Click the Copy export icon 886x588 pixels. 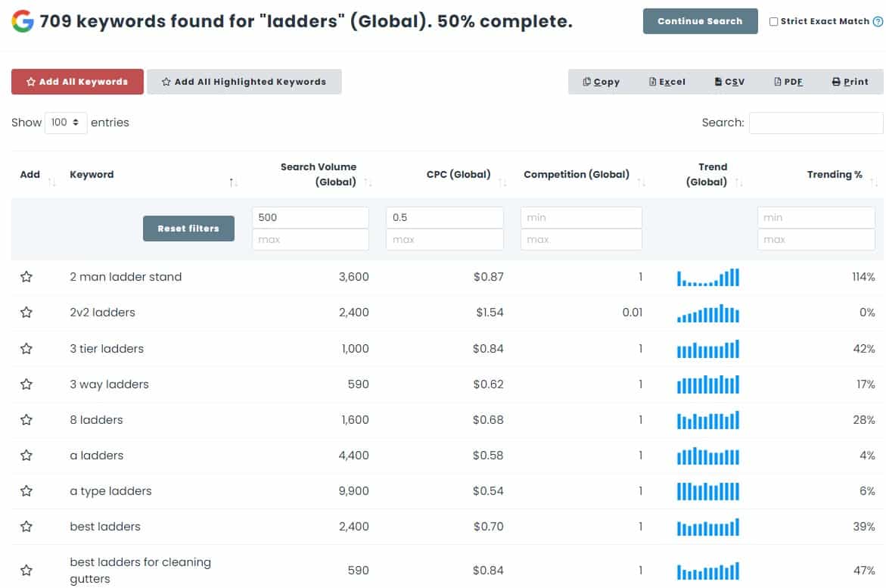(x=602, y=81)
